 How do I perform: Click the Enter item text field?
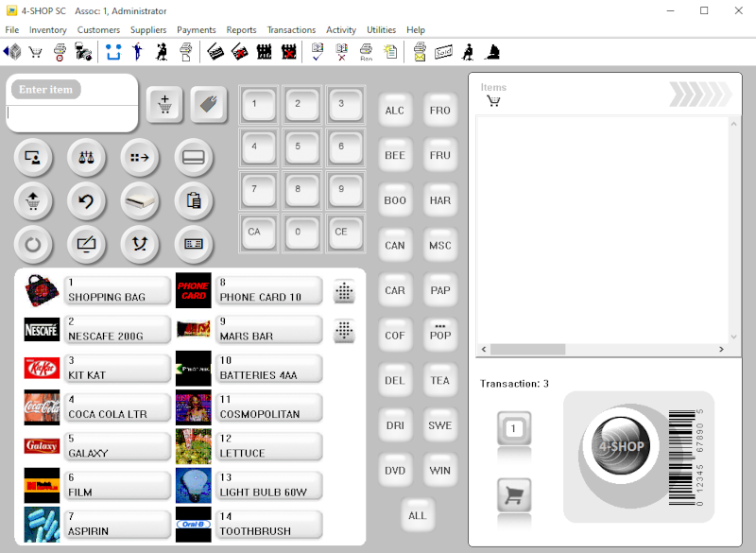click(72, 114)
